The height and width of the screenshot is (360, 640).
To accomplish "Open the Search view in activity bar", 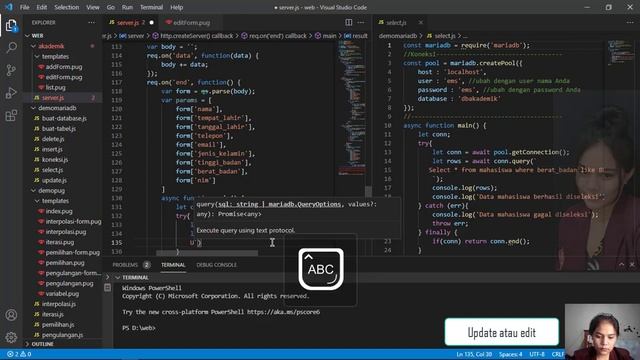I will click(11, 48).
